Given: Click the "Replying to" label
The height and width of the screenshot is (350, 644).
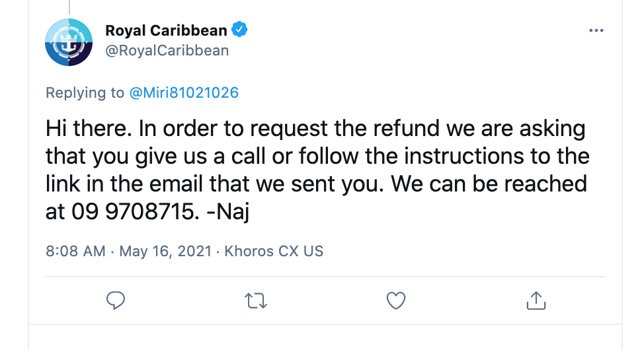Looking at the screenshot, I should pyautogui.click(x=85, y=93).
